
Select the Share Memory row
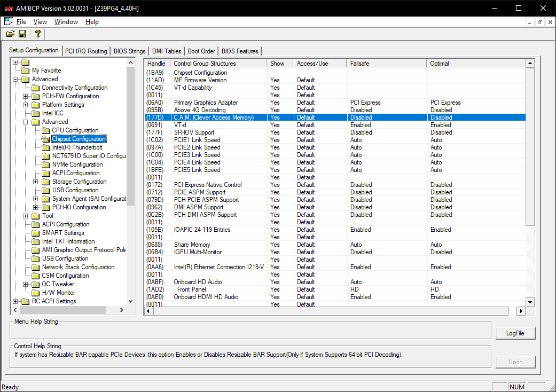click(335, 245)
